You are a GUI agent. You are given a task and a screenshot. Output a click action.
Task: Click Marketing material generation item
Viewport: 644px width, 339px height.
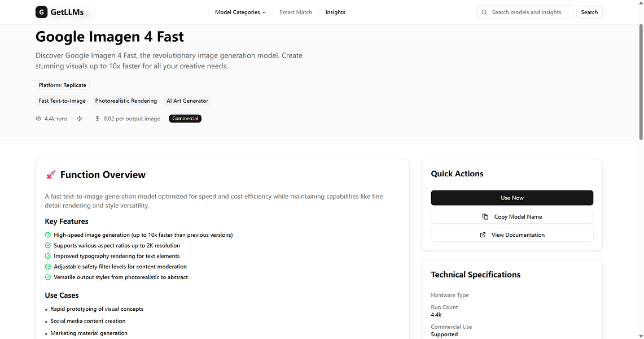(89, 333)
